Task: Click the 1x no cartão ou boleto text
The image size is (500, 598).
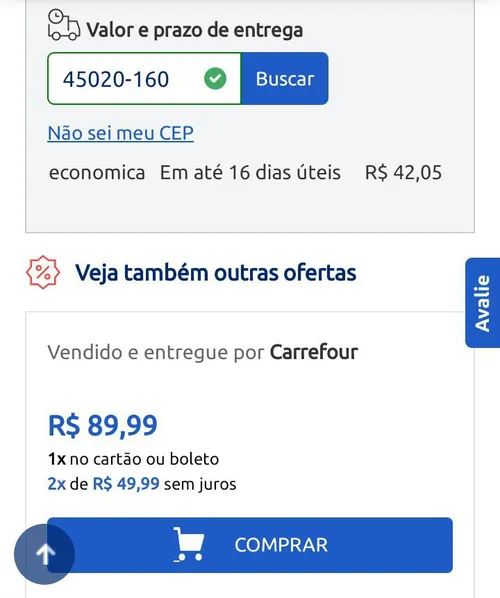Action: coord(133,459)
